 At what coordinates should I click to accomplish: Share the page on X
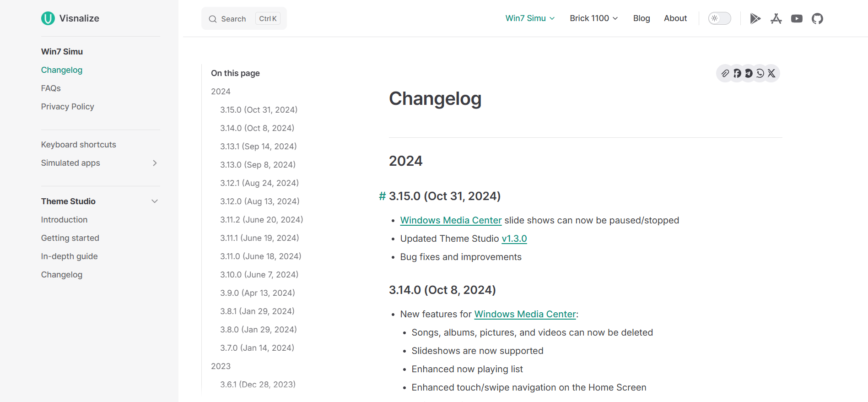[771, 73]
